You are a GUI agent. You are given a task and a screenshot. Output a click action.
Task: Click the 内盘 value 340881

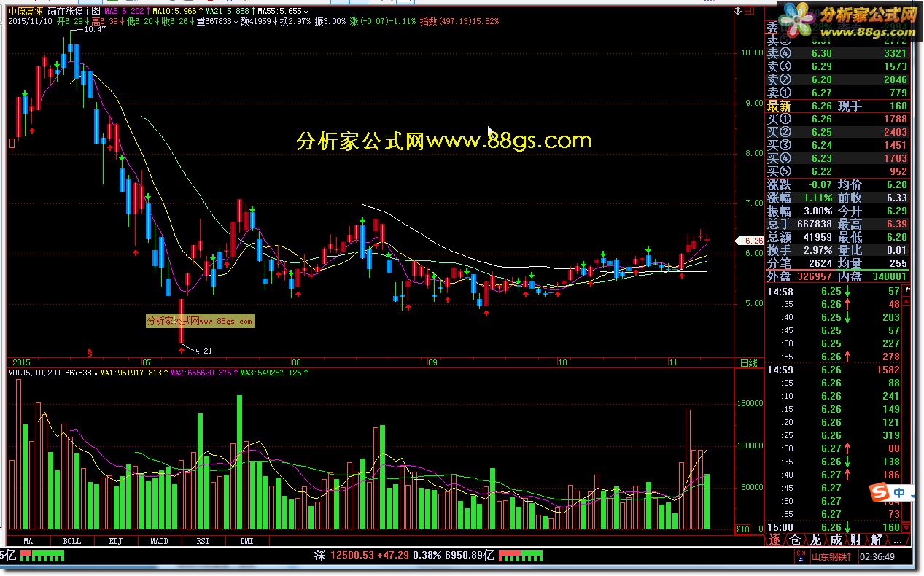click(x=890, y=276)
